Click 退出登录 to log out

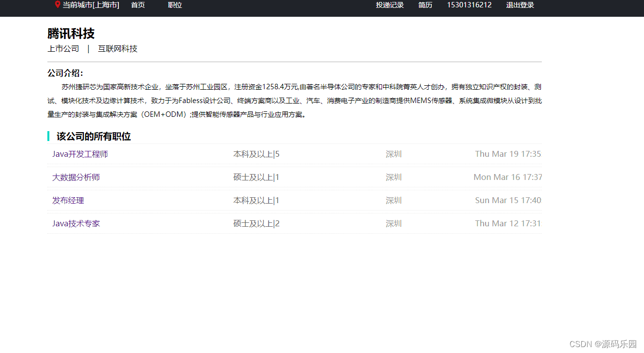(x=520, y=4)
